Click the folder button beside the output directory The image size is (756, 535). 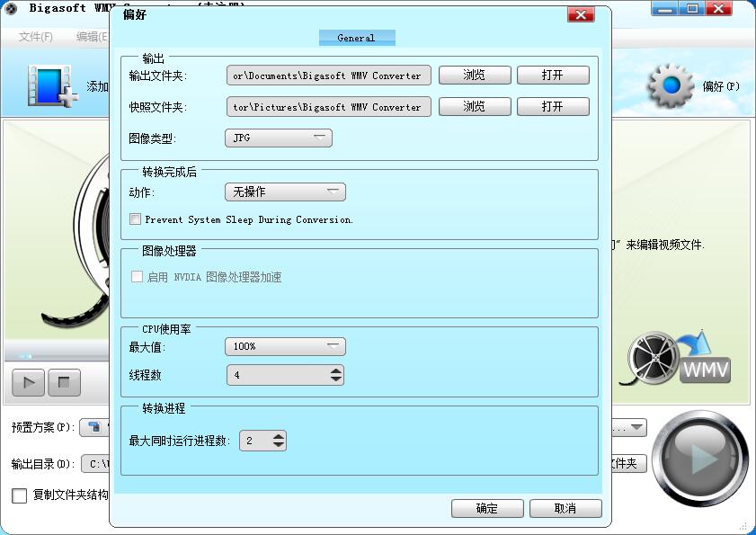click(628, 464)
